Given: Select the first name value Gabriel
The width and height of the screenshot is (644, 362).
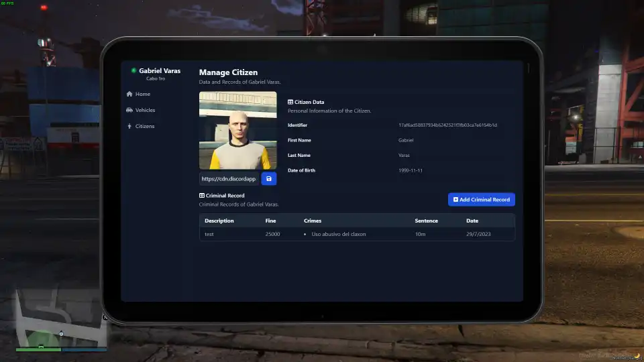Looking at the screenshot, I should pos(406,140).
